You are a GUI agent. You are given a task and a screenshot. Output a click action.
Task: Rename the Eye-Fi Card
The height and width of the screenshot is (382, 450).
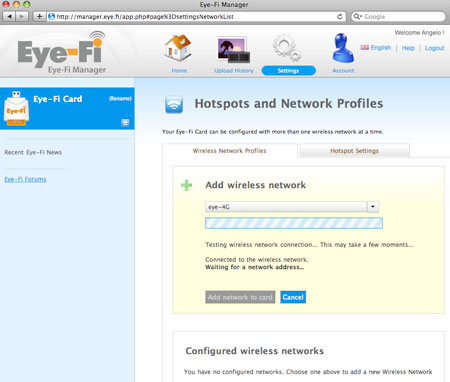[120, 98]
